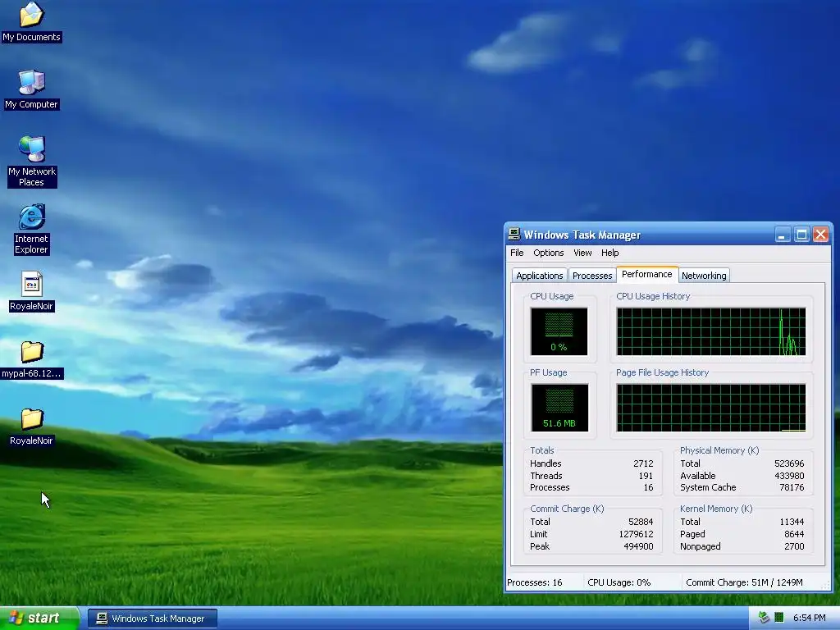840x630 pixels.
Task: Click Kernel Memory Paged value 8644
Action: (x=794, y=534)
